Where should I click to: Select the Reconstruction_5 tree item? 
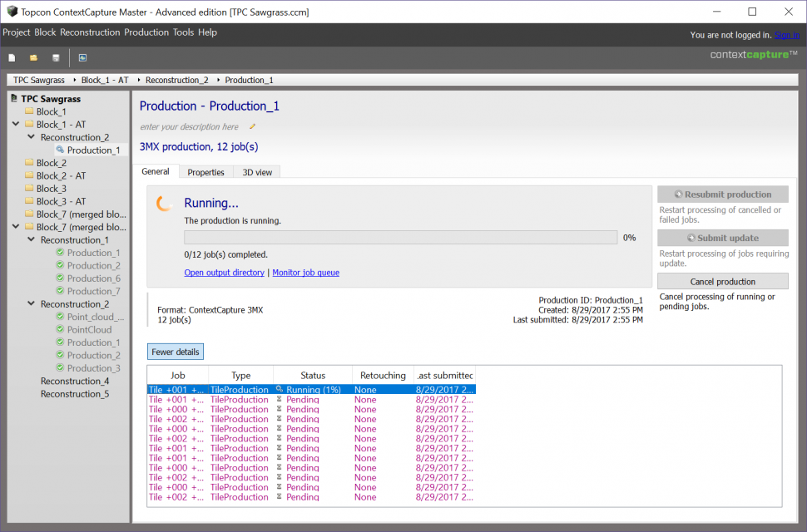pyautogui.click(x=75, y=394)
